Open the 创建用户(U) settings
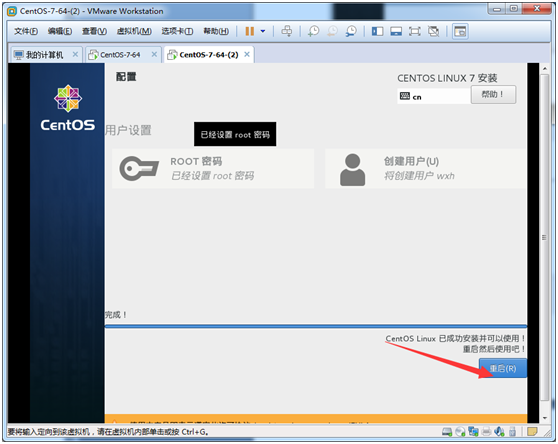558x444 pixels. point(426,168)
